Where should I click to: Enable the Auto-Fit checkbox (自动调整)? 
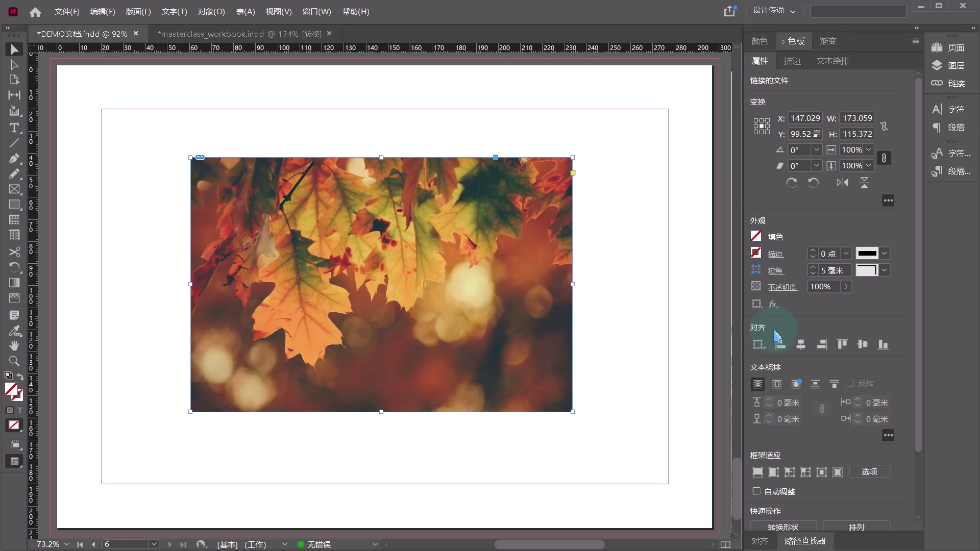[756, 491]
